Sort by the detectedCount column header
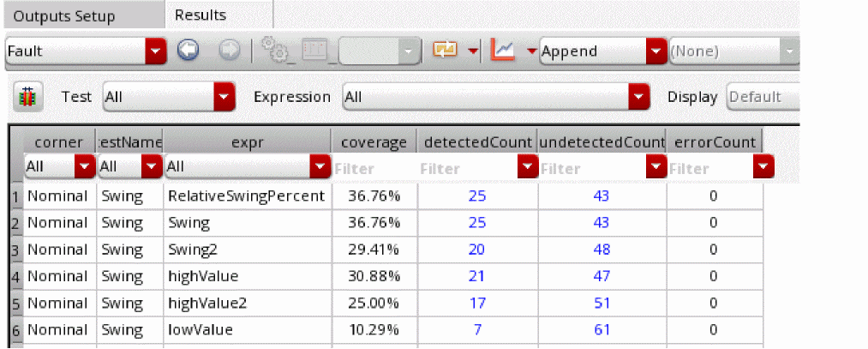Image resolution: width=868 pixels, height=349 pixels. [478, 142]
